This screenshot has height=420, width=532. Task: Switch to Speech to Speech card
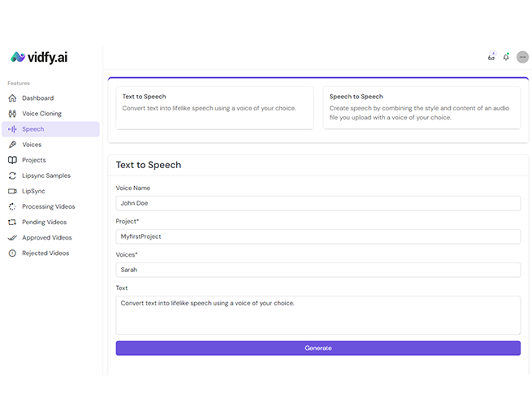(x=421, y=107)
